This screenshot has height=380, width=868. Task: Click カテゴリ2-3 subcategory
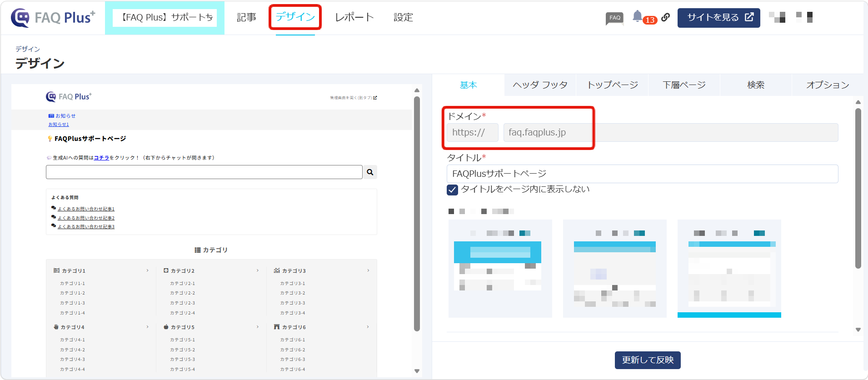(182, 303)
